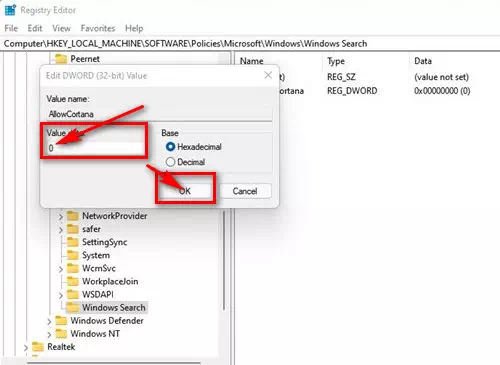The width and height of the screenshot is (500, 365).
Task: Open the Edit menu
Action: (x=35, y=28)
